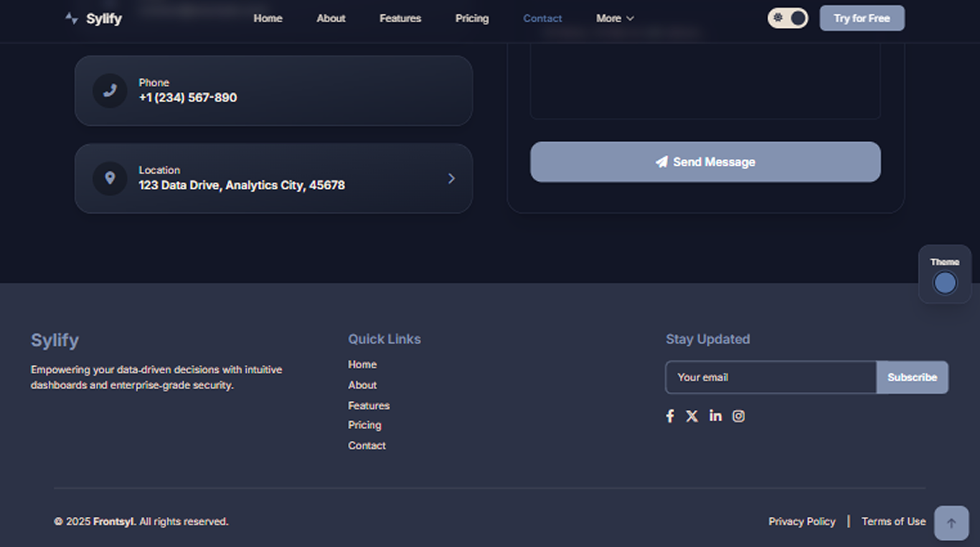Open Features in the top navigation
The height and width of the screenshot is (547, 980).
(400, 19)
